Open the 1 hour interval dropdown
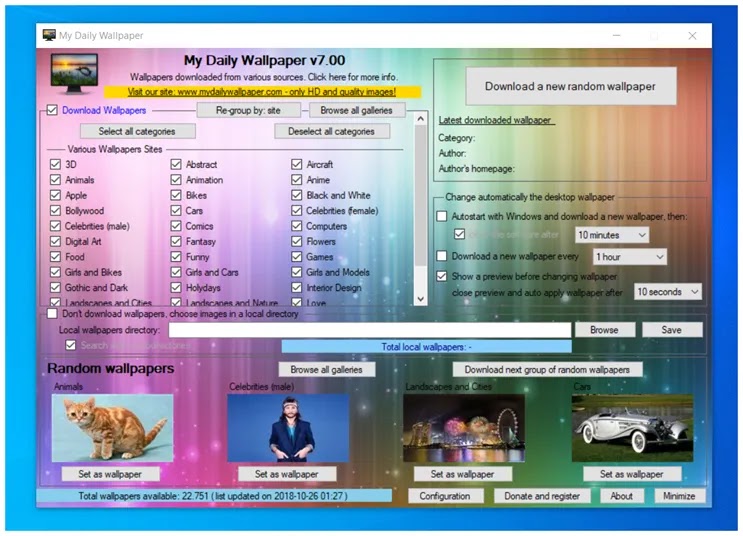Image resolution: width=743 pixels, height=536 pixels. 630,257
